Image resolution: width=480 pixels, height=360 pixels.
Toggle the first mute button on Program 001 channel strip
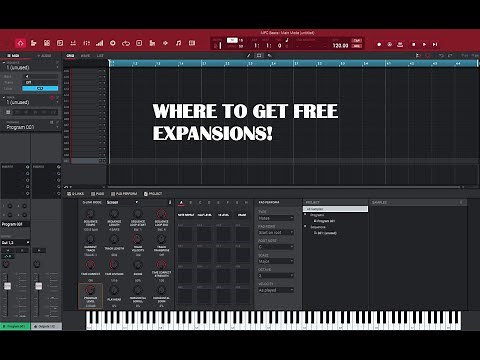(8, 250)
